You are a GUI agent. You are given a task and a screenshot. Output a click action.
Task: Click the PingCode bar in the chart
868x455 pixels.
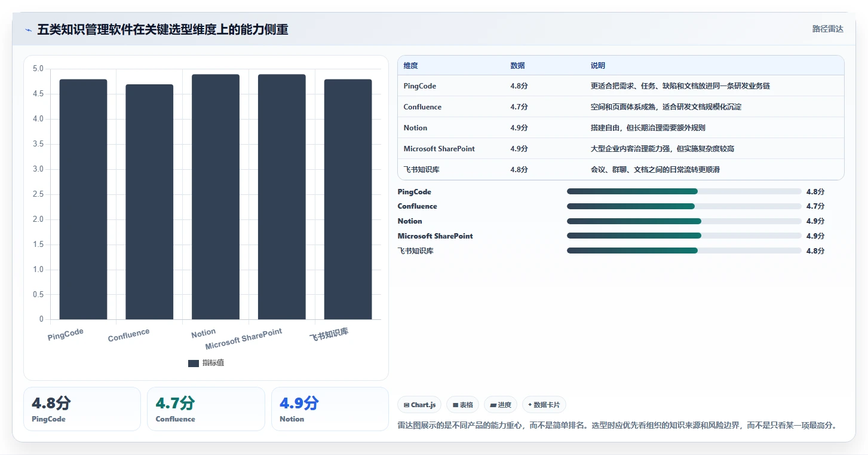pos(83,199)
